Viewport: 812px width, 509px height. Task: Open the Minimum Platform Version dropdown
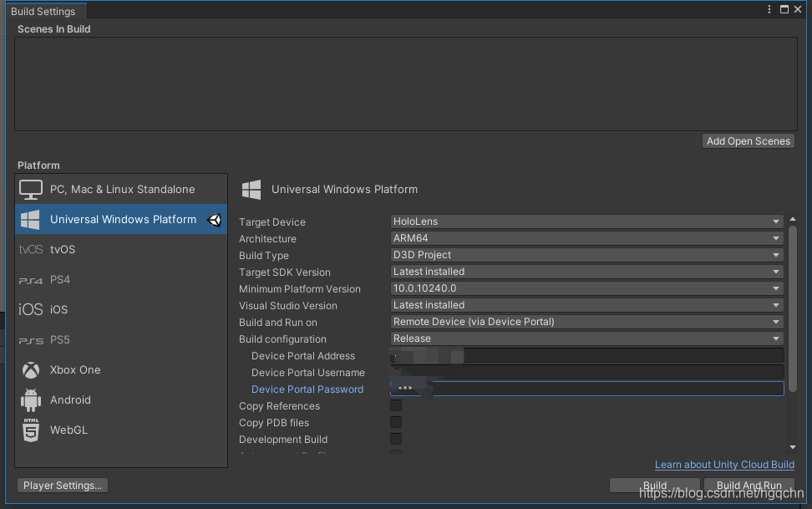(x=586, y=288)
